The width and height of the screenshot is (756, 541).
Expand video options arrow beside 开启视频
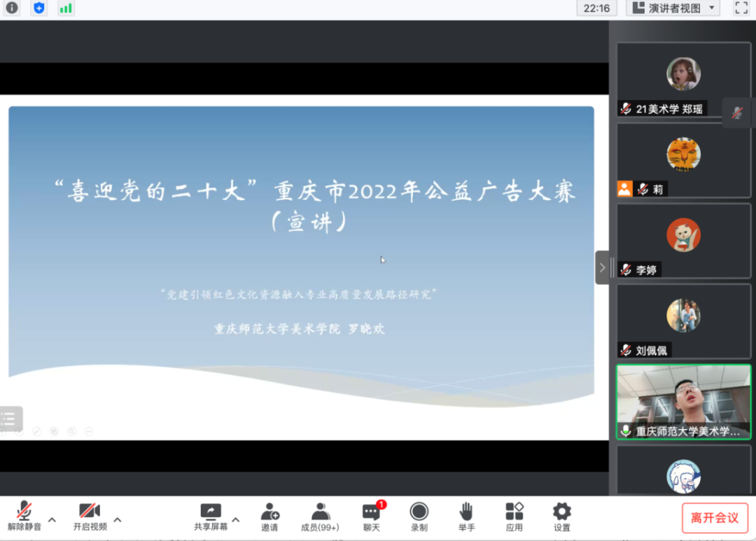118,520
